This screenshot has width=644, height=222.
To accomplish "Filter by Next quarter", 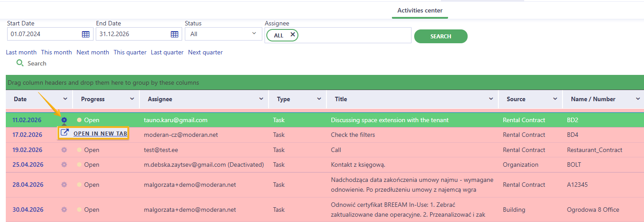I will (205, 52).
